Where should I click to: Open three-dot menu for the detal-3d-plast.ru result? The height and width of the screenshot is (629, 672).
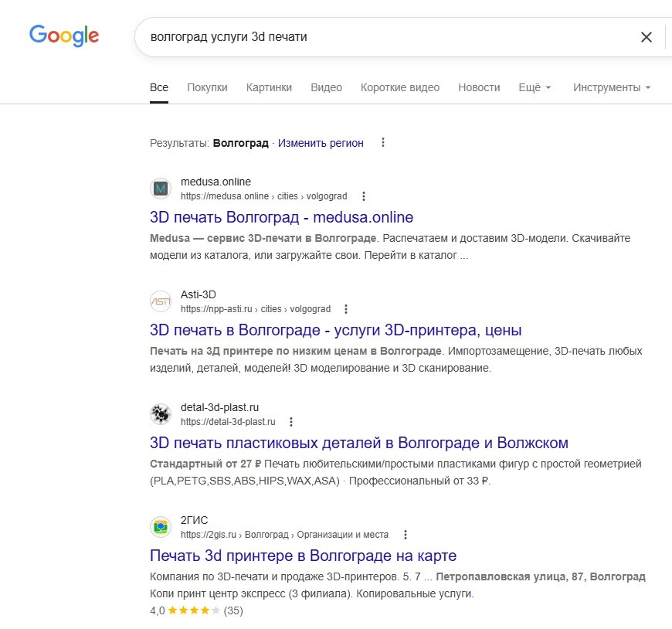click(x=291, y=422)
